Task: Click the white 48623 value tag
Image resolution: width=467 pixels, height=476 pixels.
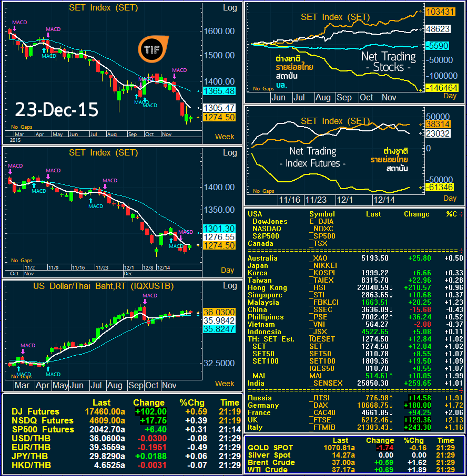Action: point(438,29)
